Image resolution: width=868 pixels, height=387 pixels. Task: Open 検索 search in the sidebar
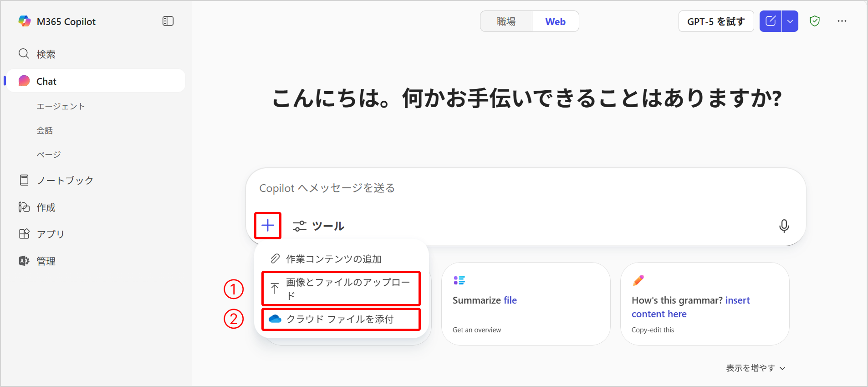pyautogui.click(x=46, y=54)
